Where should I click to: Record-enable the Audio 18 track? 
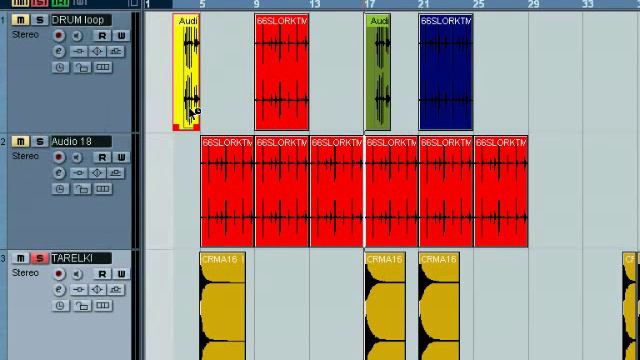[x=59, y=157]
